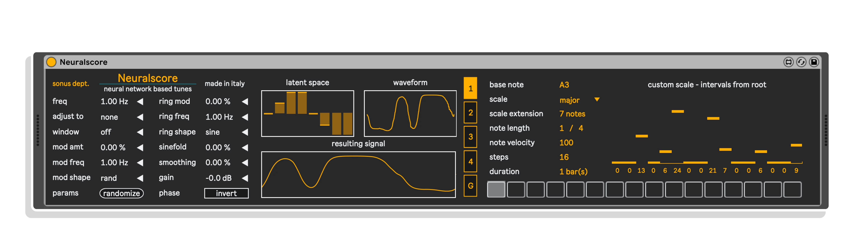
Task: Click the invert phase button
Action: (226, 193)
